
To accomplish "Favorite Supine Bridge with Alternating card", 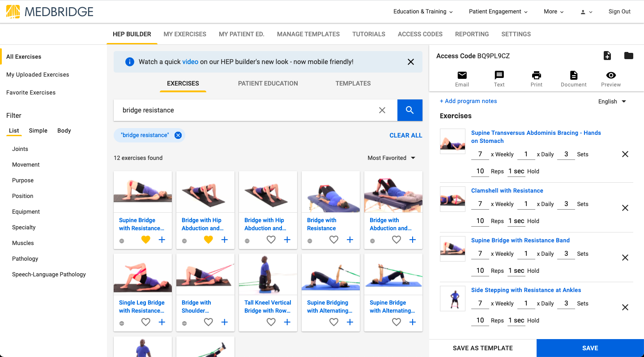I will tap(396, 322).
